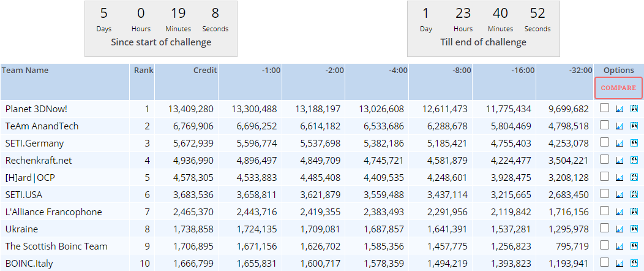Click the SETI.Germany team name
Viewport: 644px width, 271px height.
[x=34, y=143]
